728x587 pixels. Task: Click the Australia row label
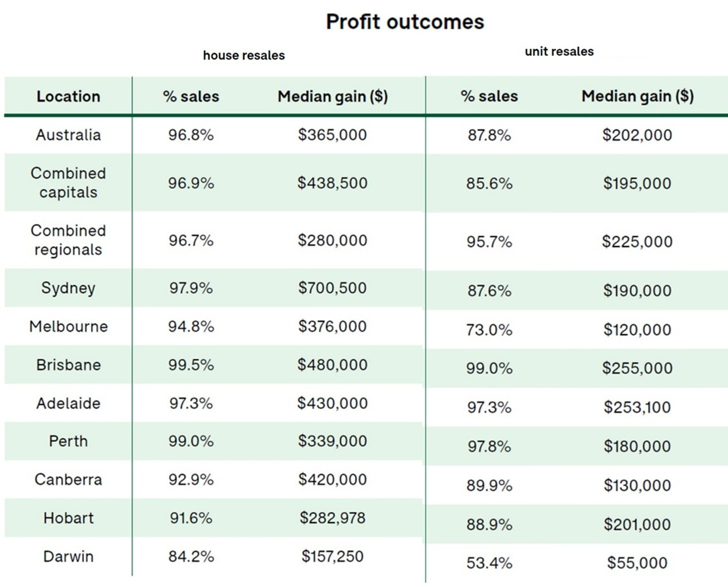tap(68, 135)
